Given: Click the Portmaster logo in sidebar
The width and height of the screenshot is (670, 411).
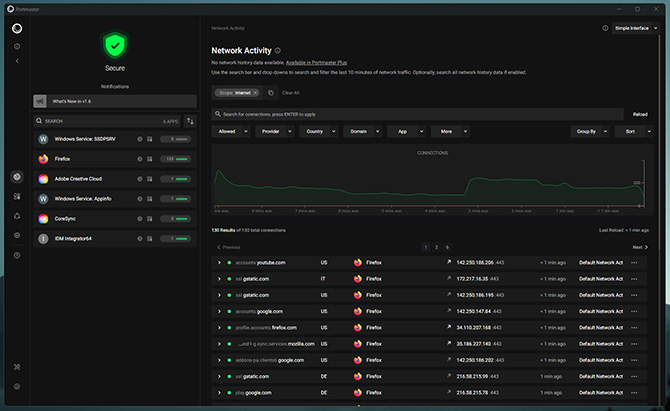Looking at the screenshot, I should (x=17, y=29).
